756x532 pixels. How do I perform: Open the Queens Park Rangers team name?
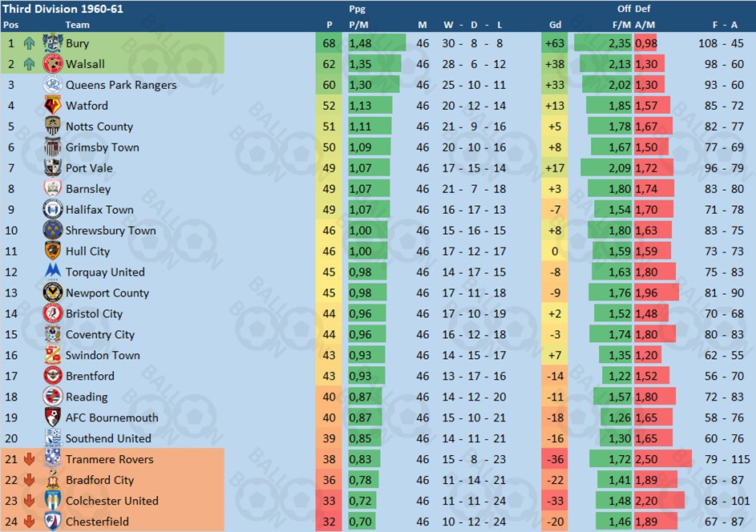pos(120,85)
